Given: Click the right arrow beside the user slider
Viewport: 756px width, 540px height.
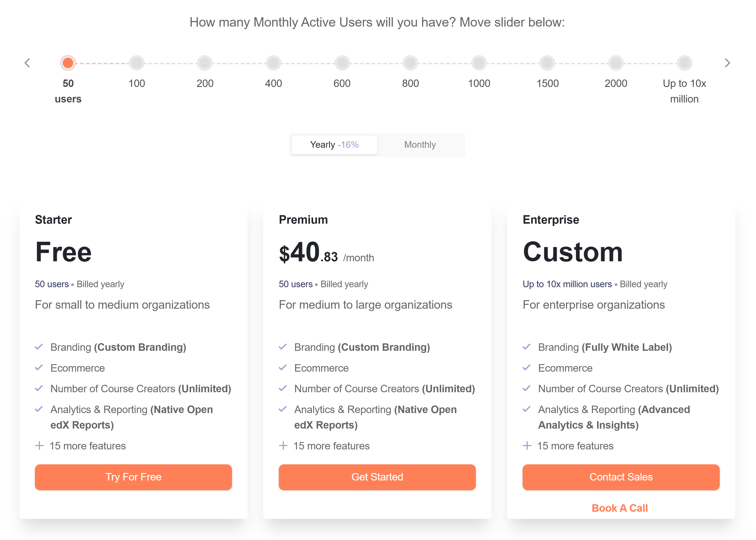Looking at the screenshot, I should pos(727,63).
